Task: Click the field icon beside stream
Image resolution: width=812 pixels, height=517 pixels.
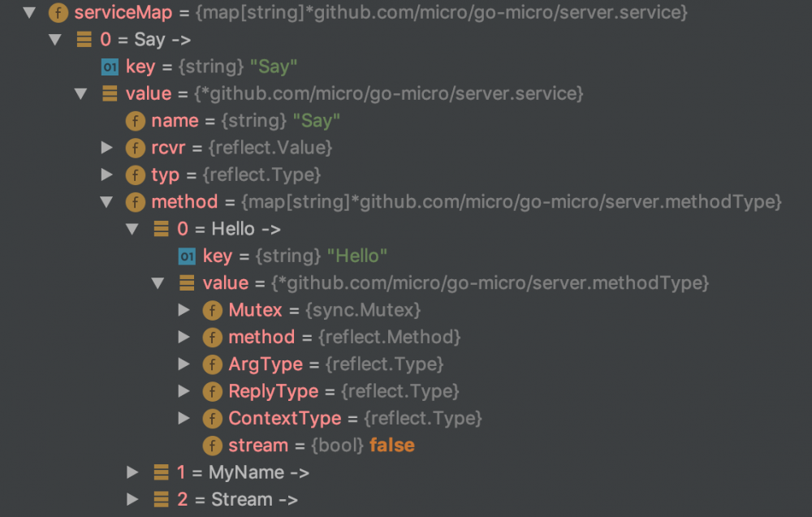Action: [x=212, y=446]
